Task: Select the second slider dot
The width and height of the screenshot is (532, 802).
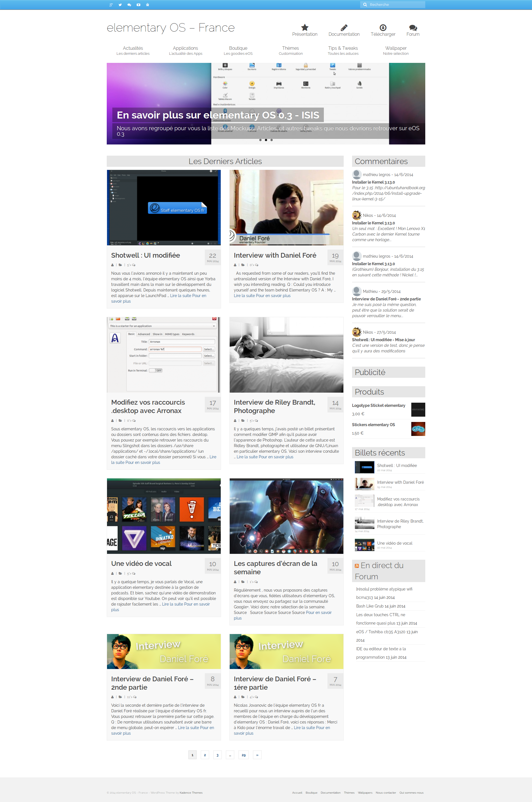Action: point(266,140)
